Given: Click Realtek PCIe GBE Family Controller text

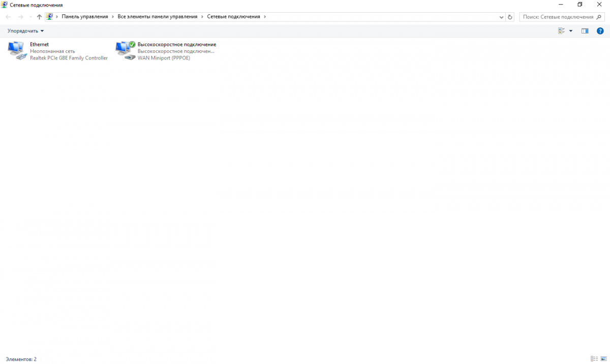Looking at the screenshot, I should (x=69, y=58).
